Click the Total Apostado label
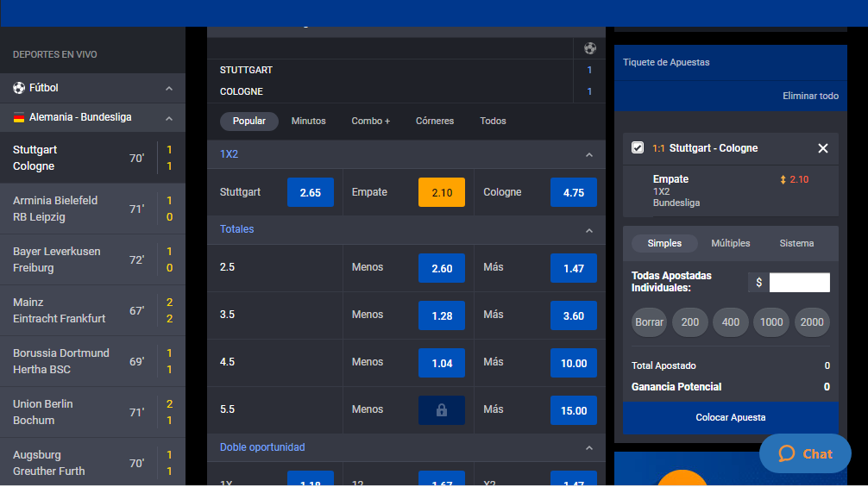The width and height of the screenshot is (868, 487). (x=664, y=366)
